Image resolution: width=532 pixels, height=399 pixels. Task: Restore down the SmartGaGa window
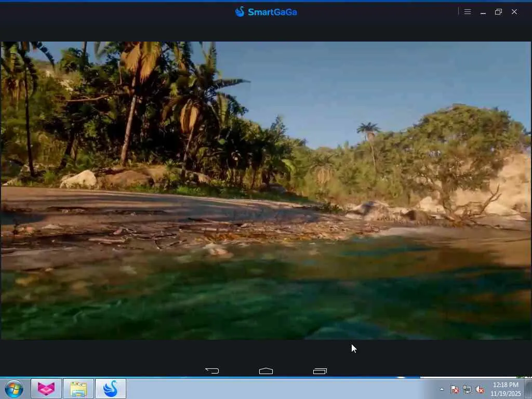pos(498,12)
